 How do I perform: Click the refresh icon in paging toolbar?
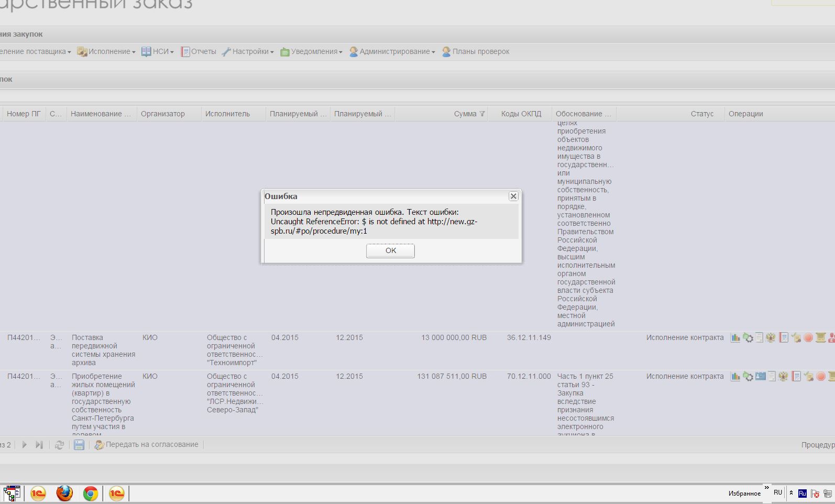point(60,445)
